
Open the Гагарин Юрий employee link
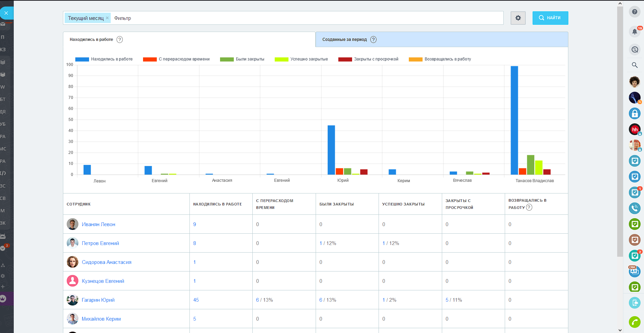98,300
